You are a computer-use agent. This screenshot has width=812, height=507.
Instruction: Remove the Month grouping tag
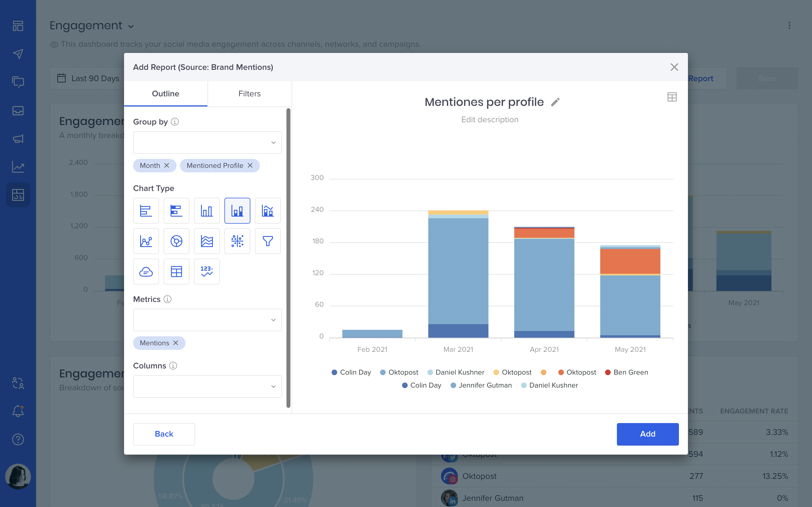click(167, 166)
